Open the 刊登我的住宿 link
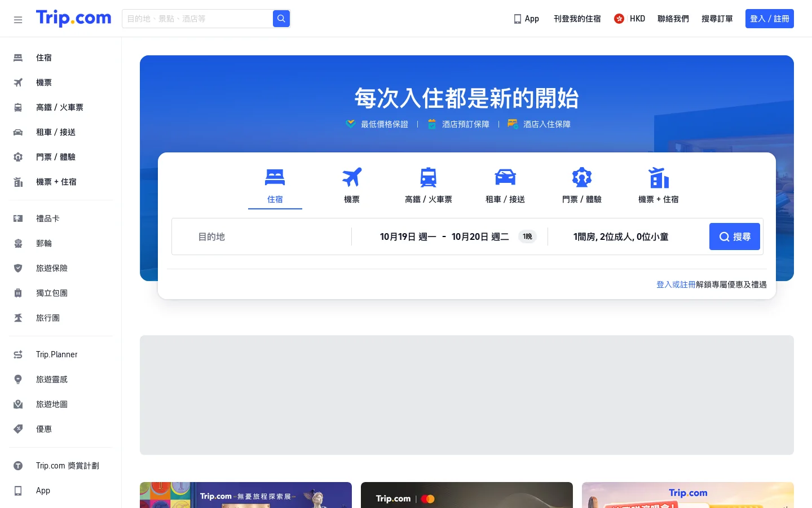This screenshot has width=812, height=508. (577, 19)
